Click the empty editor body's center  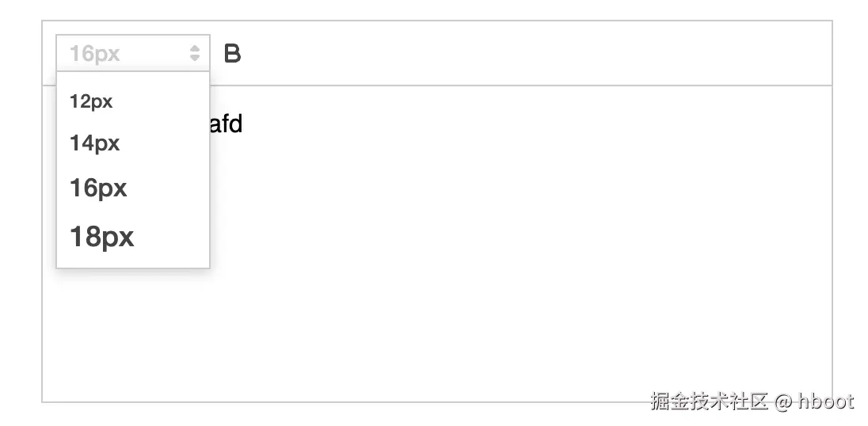click(437, 243)
